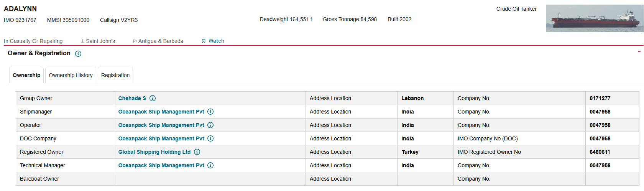Image resolution: width=644 pixels, height=191 pixels.
Task: Click anchor icon next to Saint John's
Action: [82, 41]
